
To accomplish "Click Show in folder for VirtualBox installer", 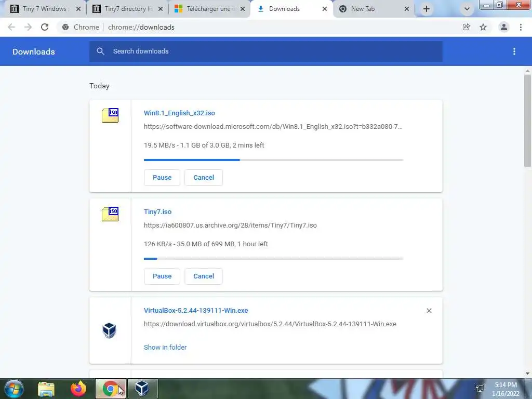I will pos(165,347).
